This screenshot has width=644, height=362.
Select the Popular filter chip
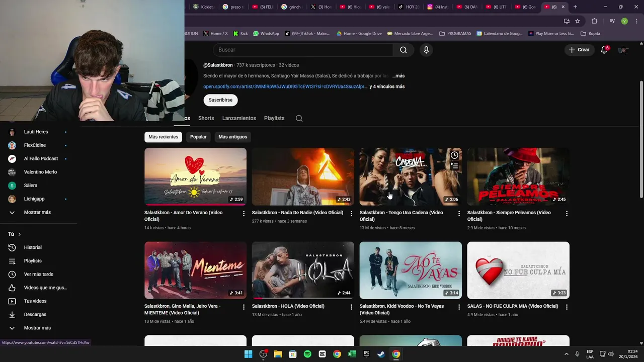click(198, 137)
